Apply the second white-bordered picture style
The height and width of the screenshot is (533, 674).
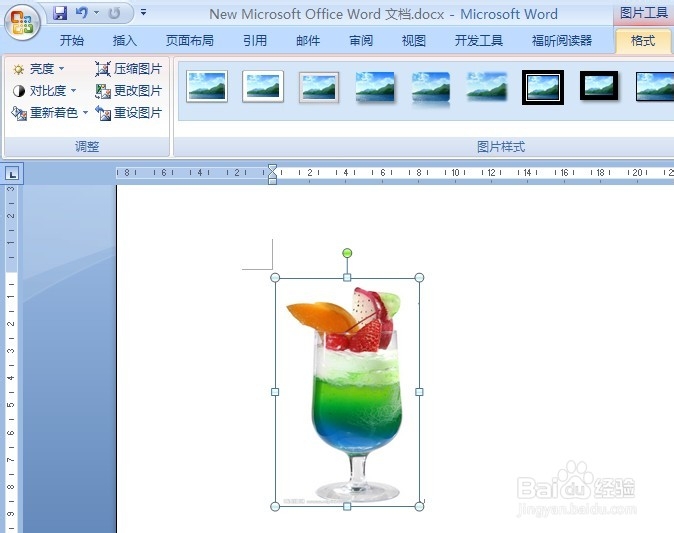tap(263, 86)
